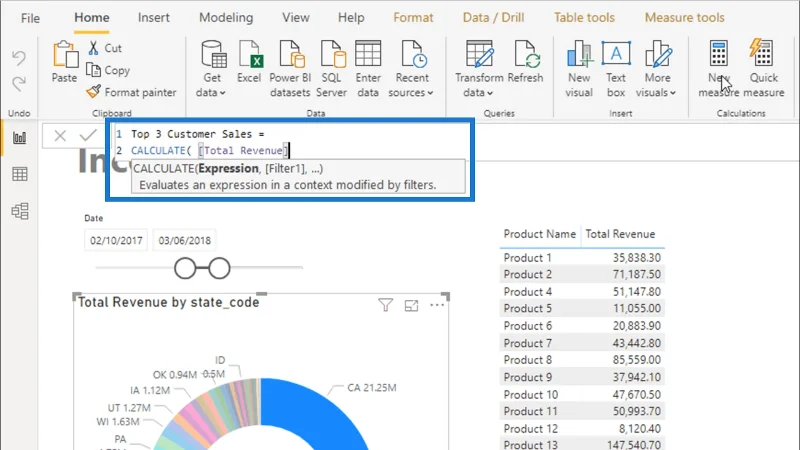Click the OK 0.94M chart label
The image size is (800, 450).
pyautogui.click(x=174, y=375)
